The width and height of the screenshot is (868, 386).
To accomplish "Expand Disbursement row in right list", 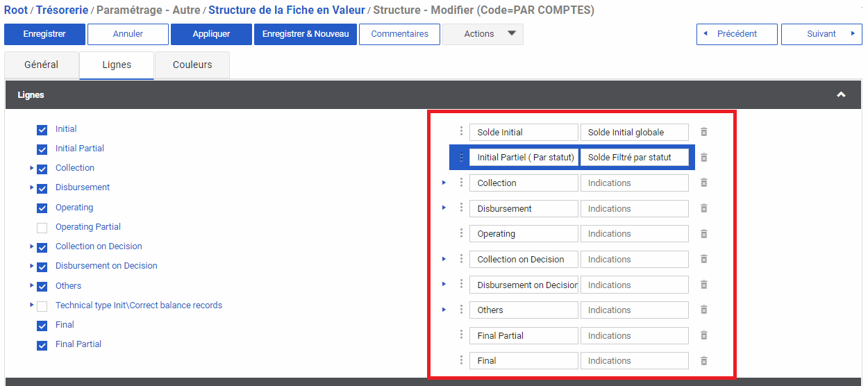I will (x=444, y=208).
